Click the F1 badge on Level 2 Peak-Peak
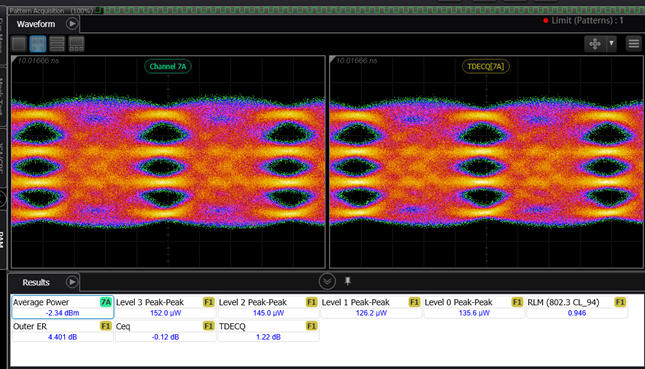The width and height of the screenshot is (645, 369). [311, 302]
